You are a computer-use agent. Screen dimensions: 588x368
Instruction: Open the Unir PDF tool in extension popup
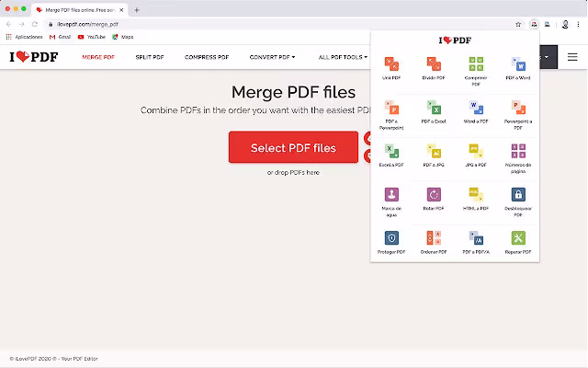click(x=391, y=68)
